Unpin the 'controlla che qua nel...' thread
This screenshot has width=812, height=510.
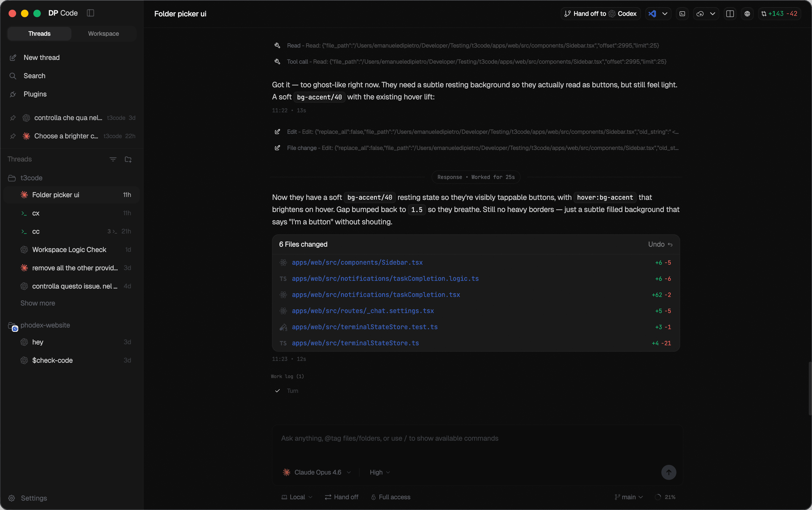(13, 118)
